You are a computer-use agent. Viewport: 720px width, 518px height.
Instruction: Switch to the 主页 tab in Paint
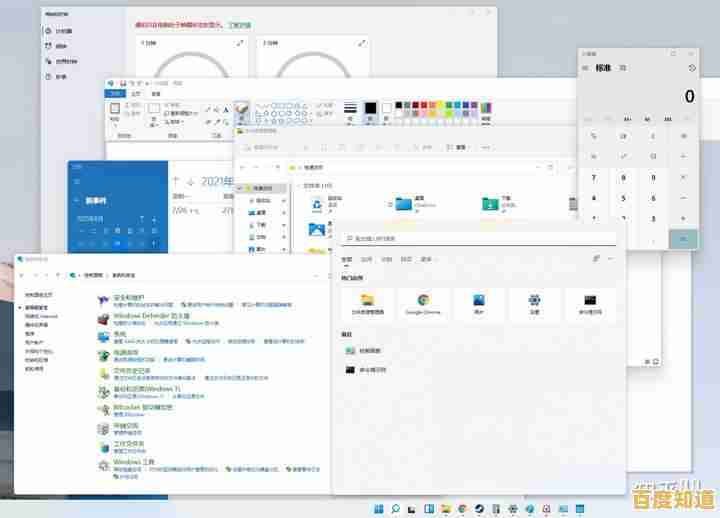click(136, 94)
